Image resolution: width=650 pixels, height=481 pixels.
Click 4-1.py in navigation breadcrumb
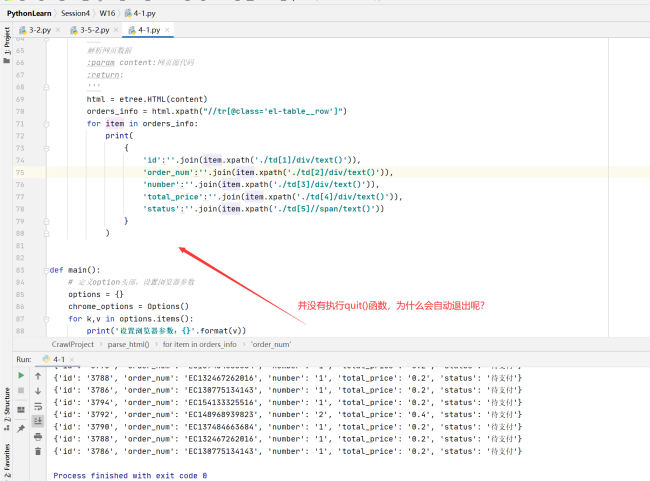coord(140,13)
